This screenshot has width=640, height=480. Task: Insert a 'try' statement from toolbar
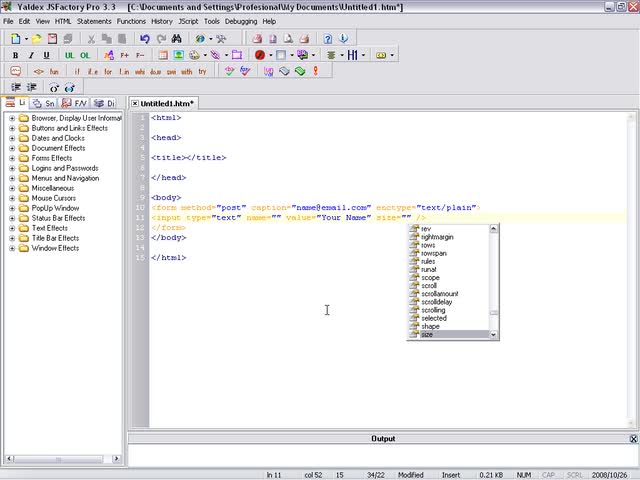coord(203,72)
